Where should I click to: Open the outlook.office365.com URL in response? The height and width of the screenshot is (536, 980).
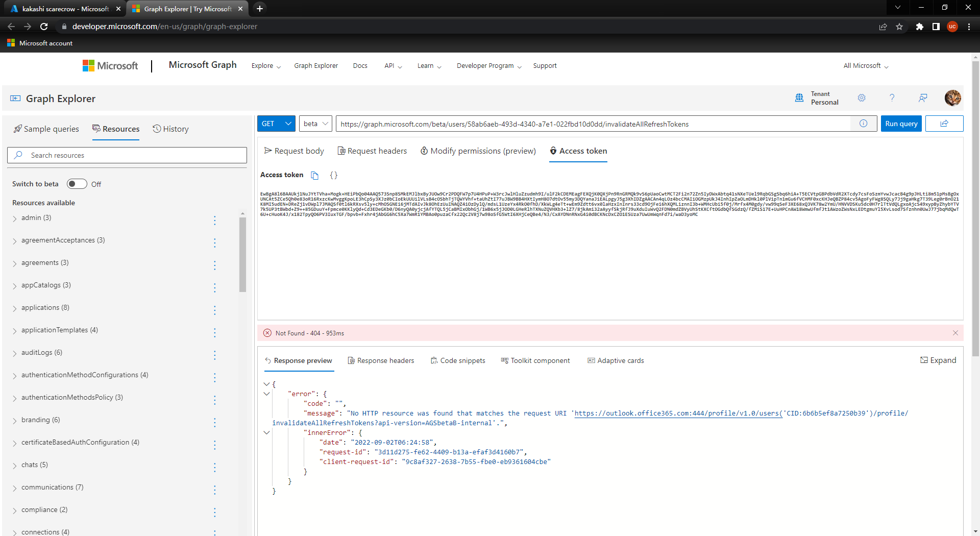(x=677, y=413)
